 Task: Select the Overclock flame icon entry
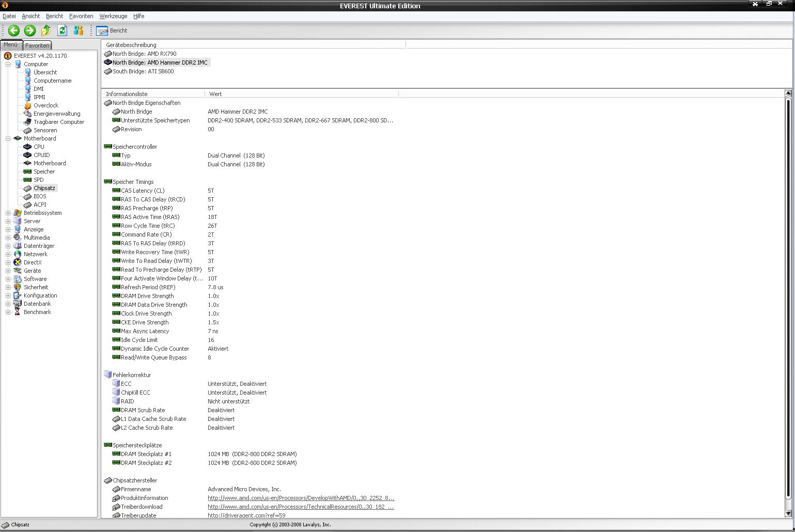28,105
